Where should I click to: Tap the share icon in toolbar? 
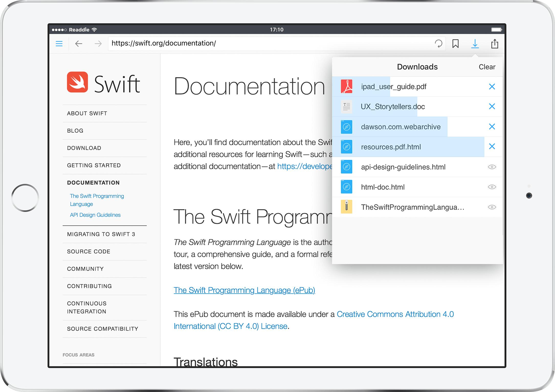click(495, 44)
